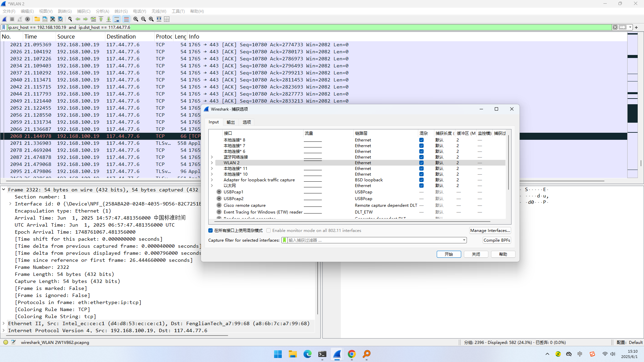Open the 统计(S) menu
Image resolution: width=644 pixels, height=362 pixels.
(121, 11)
